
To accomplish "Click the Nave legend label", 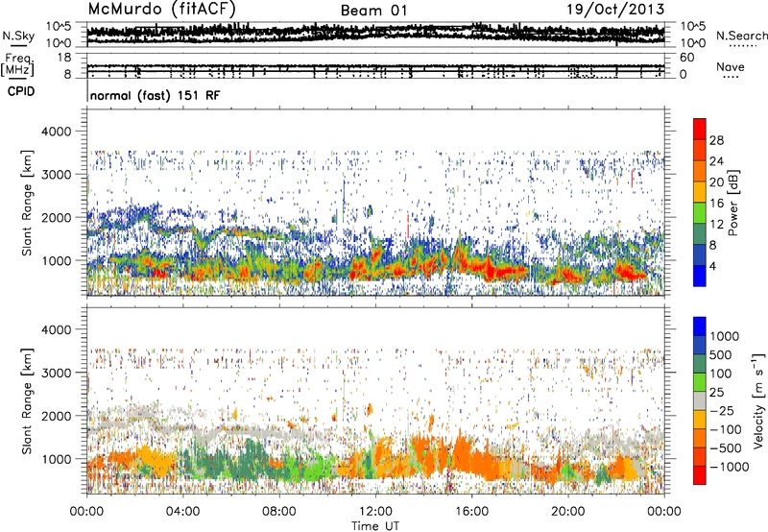I will [731, 66].
